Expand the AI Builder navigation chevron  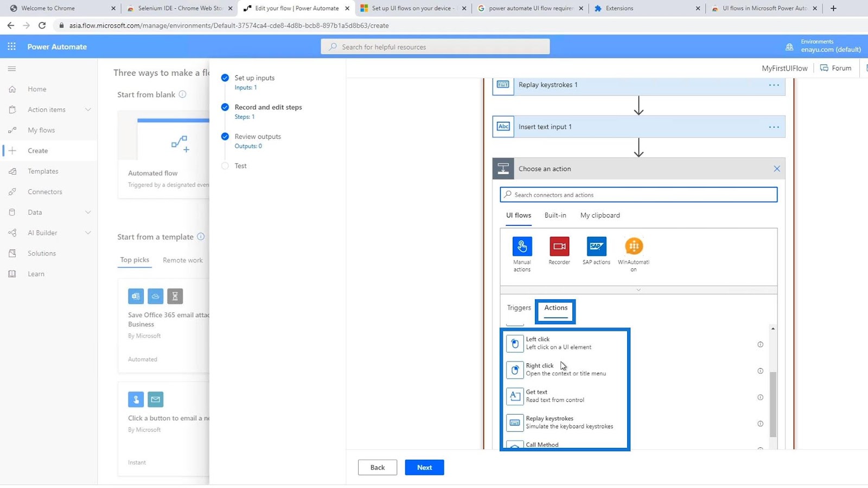(88, 233)
